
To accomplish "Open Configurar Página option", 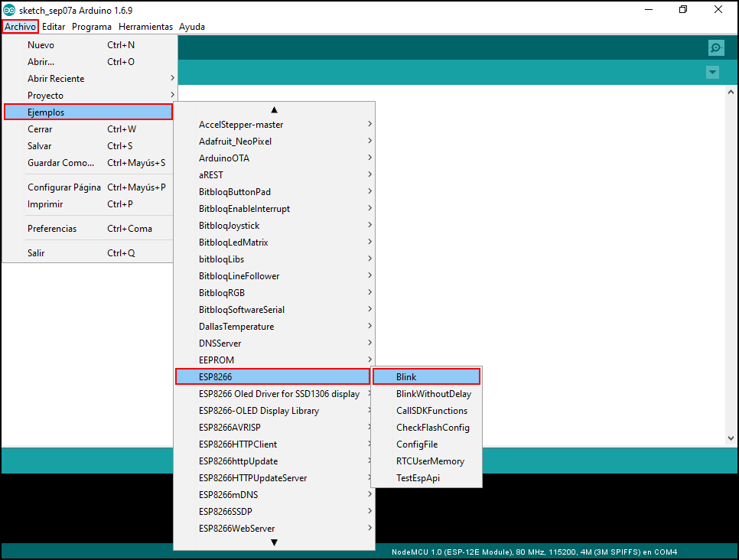I will (89, 187).
